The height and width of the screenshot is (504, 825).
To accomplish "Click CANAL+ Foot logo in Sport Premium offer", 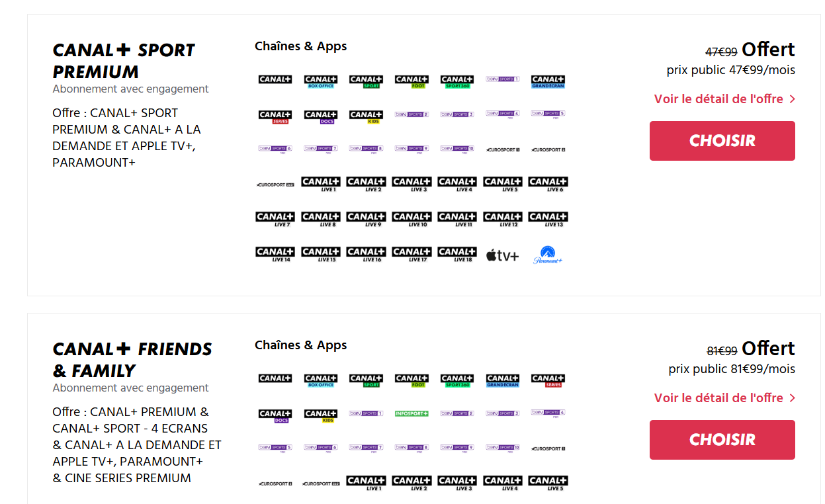I will 412,82.
